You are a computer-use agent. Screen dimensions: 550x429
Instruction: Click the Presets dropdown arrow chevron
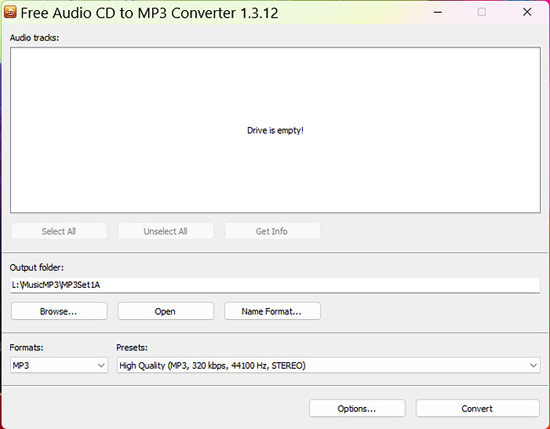(x=533, y=366)
